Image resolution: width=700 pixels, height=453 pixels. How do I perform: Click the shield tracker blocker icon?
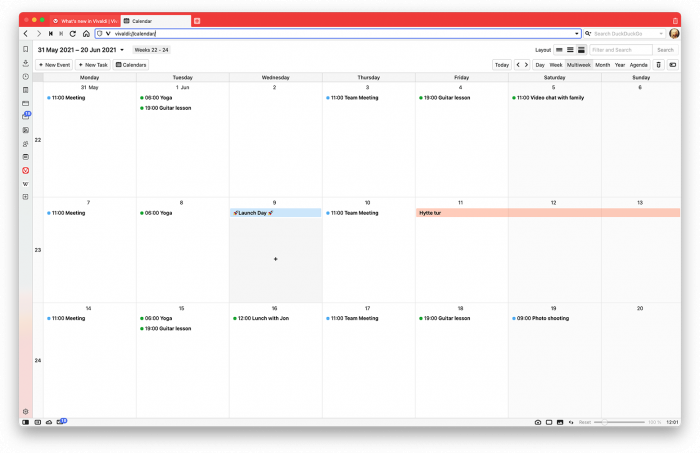coord(100,33)
